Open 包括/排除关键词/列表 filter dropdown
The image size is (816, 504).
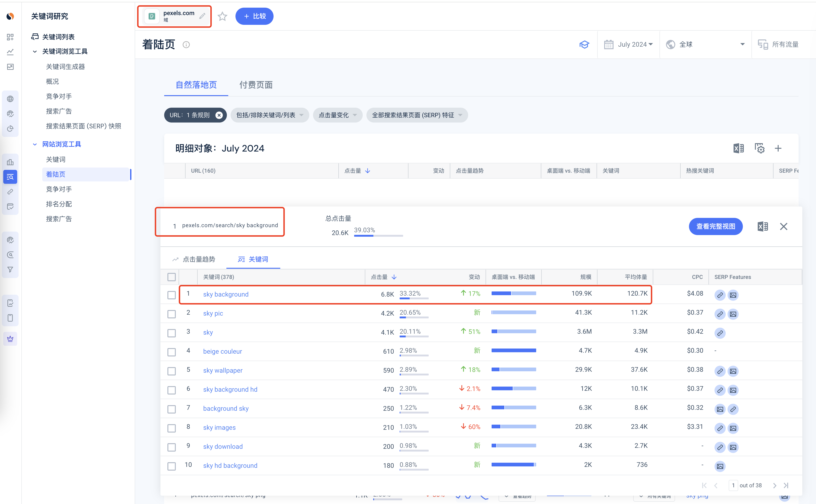pos(269,115)
